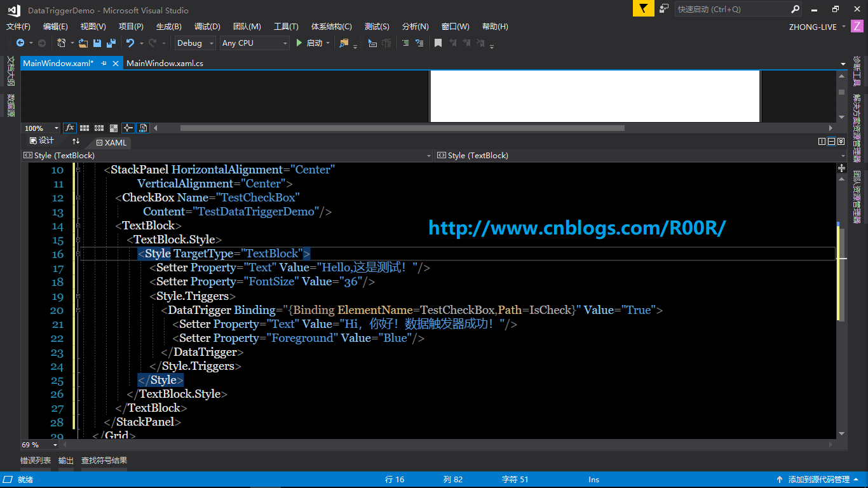Image resolution: width=868 pixels, height=488 pixels.
Task: Collapse the Style element on line 16
Action: coord(78,254)
